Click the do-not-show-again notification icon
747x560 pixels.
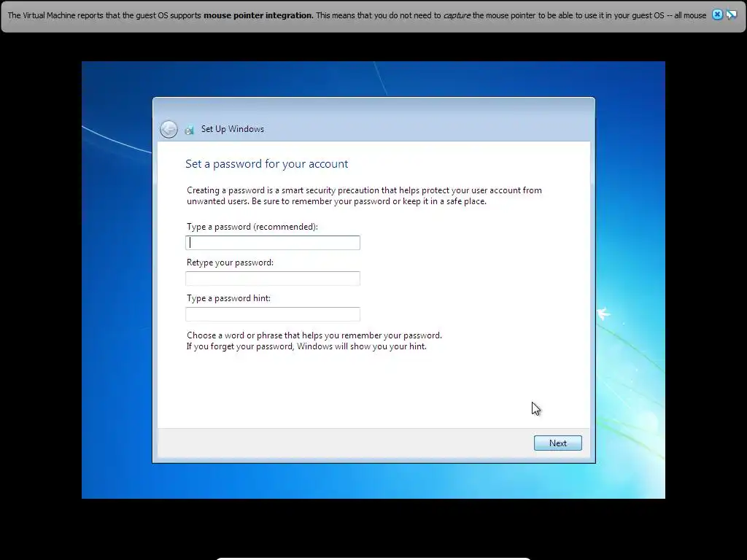pos(731,15)
